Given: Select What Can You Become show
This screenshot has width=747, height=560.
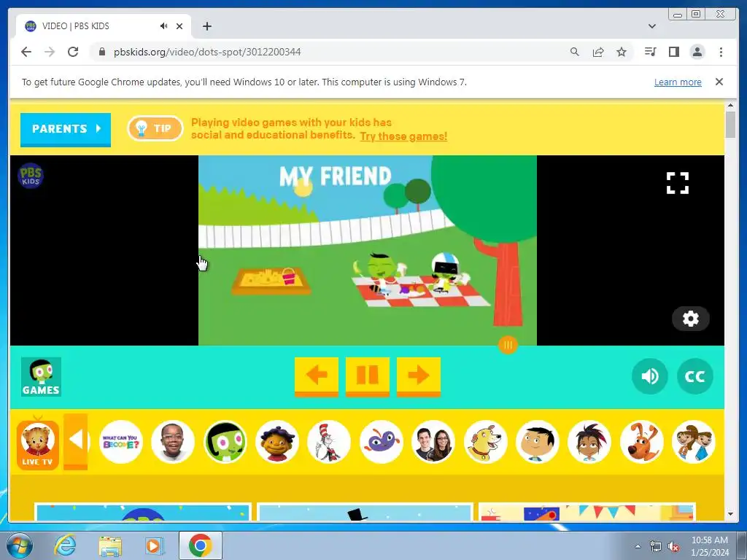Looking at the screenshot, I should [x=120, y=442].
